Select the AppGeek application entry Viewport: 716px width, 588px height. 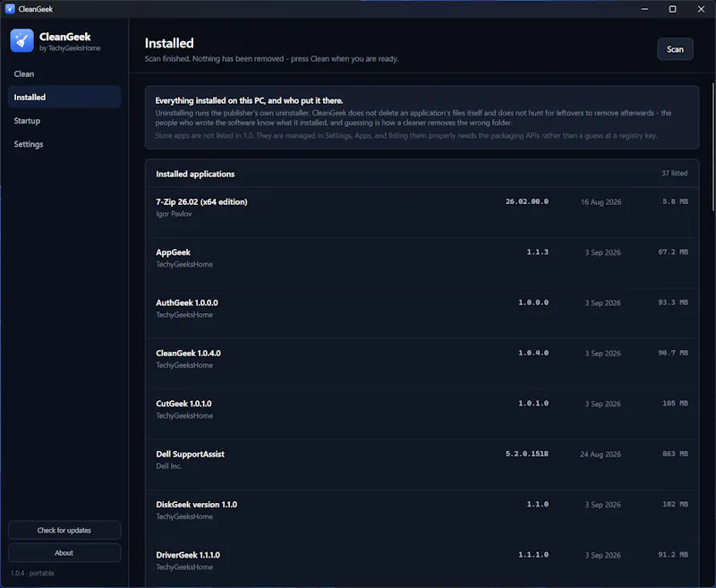[422, 263]
